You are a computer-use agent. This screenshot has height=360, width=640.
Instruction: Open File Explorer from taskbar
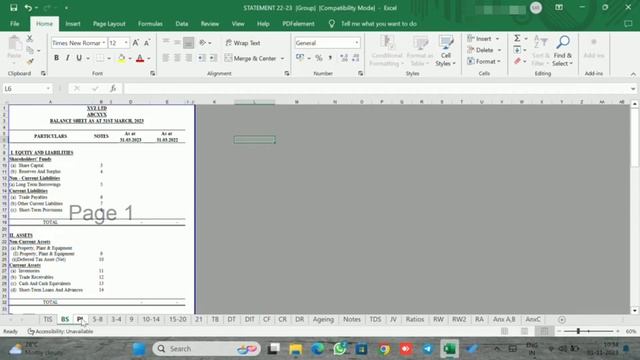point(295,349)
